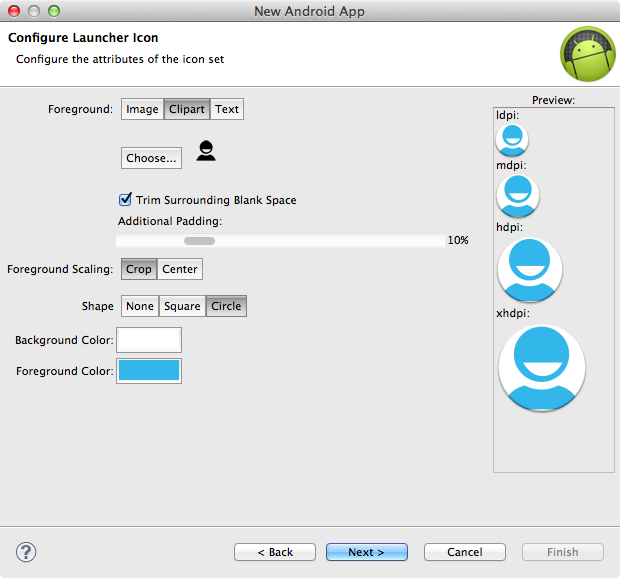Go to the Next wizard page
Image resolution: width=620 pixels, height=578 pixels.
[366, 552]
